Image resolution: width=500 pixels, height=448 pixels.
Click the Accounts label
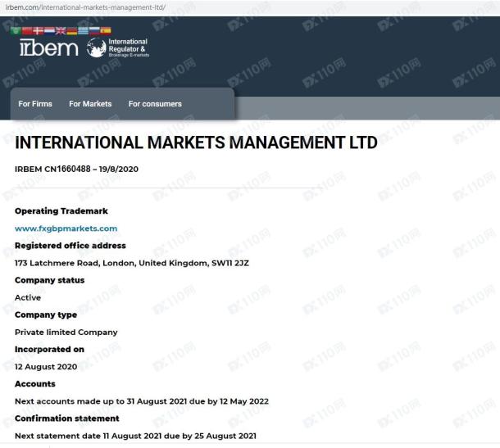click(x=34, y=384)
